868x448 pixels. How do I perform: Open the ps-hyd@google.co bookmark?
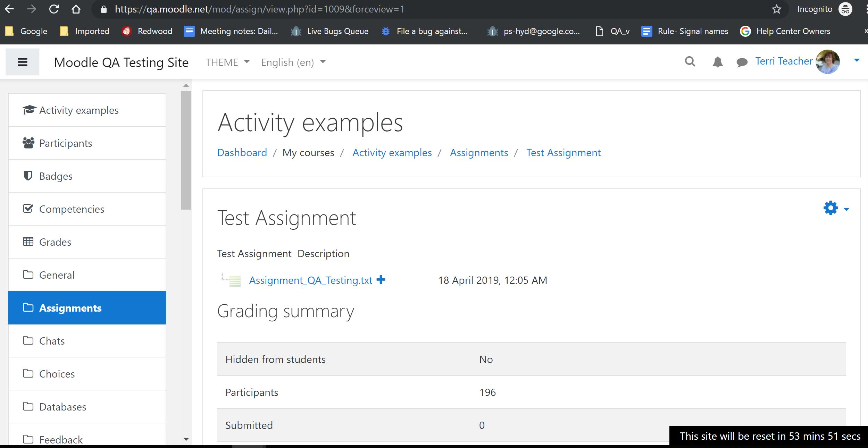coord(533,31)
